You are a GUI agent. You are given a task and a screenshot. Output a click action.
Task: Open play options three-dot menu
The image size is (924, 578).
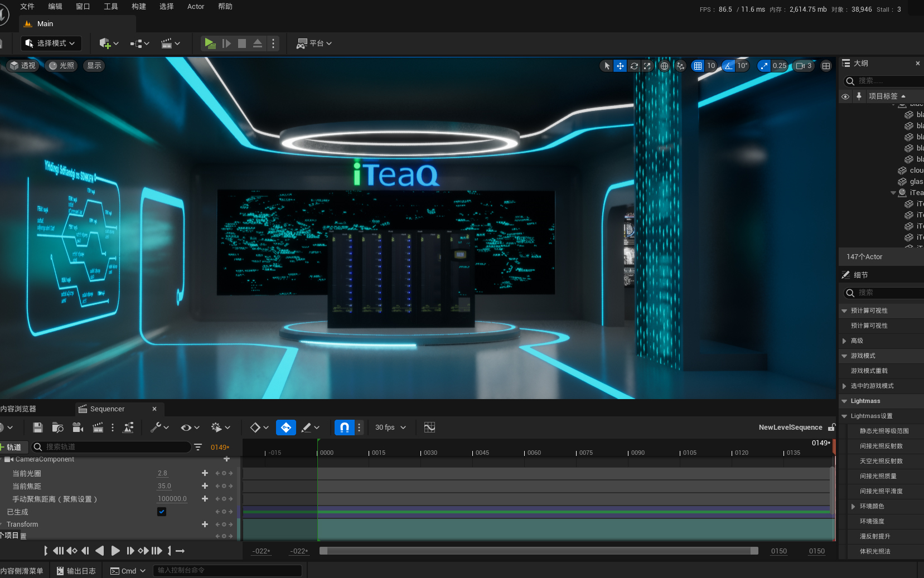(x=273, y=43)
